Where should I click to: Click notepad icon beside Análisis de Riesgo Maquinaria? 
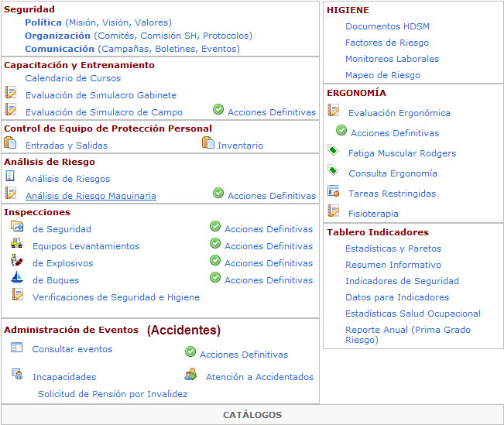10,193
